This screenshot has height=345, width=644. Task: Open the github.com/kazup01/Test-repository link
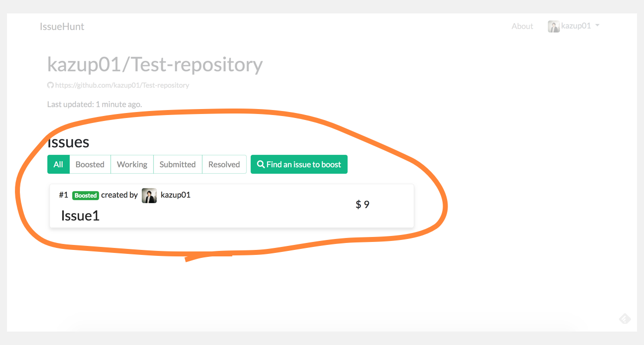(x=122, y=85)
